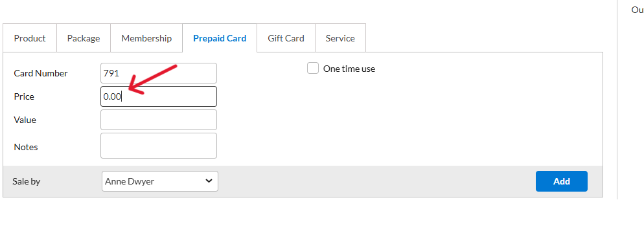Screen dimensions: 644x235
Task: Click into the Price field showing 0.00
Action: tap(159, 96)
